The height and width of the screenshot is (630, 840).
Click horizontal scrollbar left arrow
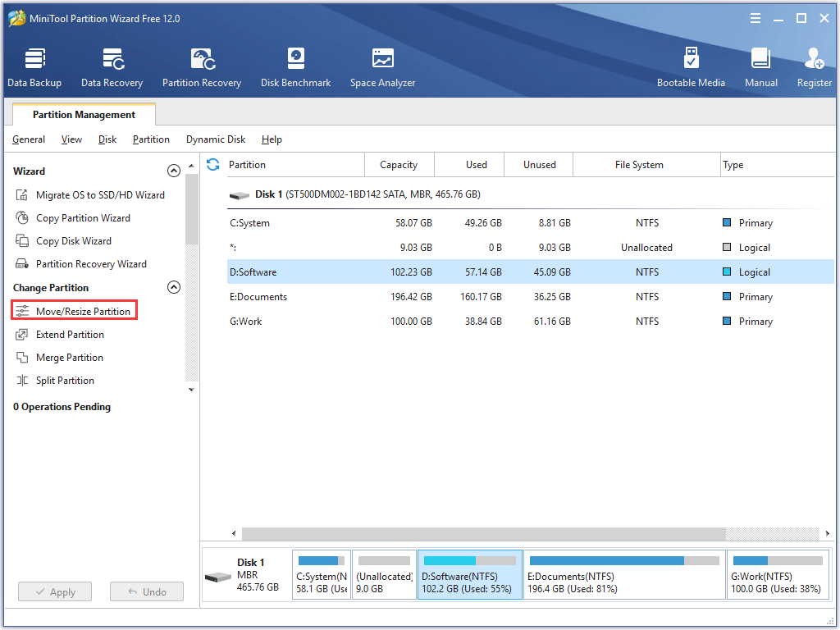234,533
